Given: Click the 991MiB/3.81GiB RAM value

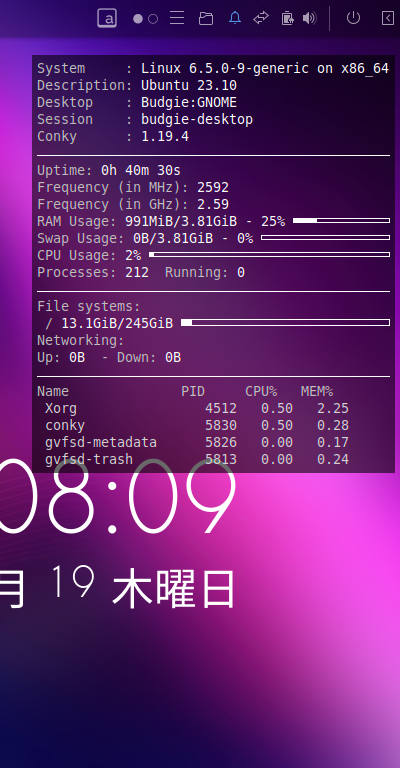Looking at the screenshot, I should point(181,221).
